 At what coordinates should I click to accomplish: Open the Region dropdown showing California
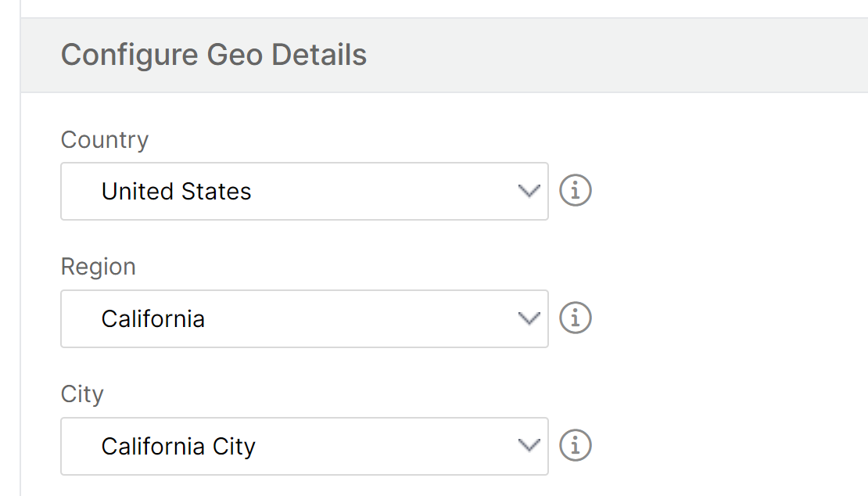tap(304, 319)
